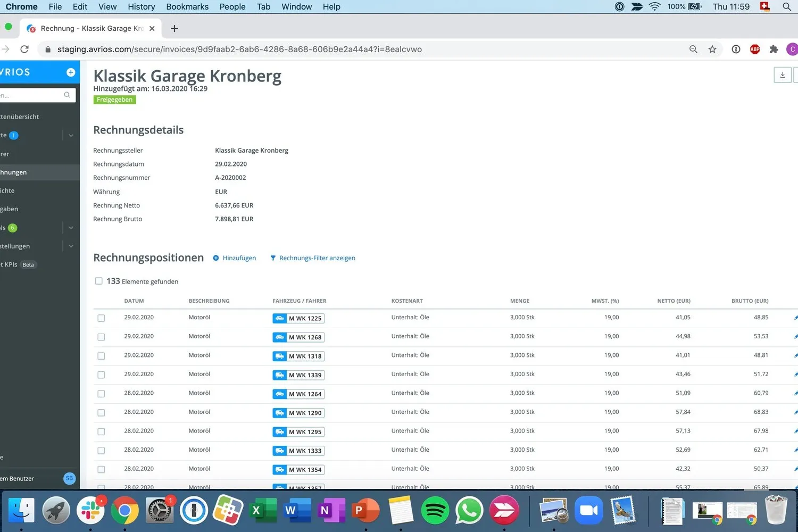
Task: Open Zoom from the dock
Action: (x=588, y=511)
